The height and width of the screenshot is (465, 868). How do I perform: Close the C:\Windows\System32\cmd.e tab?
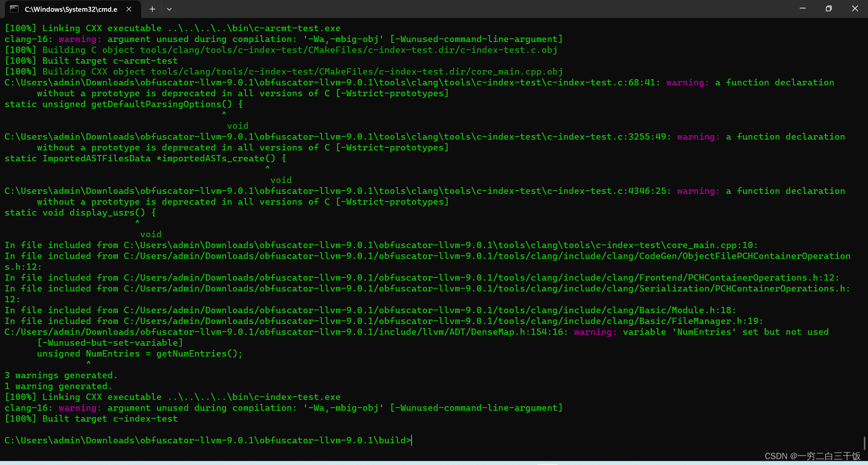[x=128, y=9]
